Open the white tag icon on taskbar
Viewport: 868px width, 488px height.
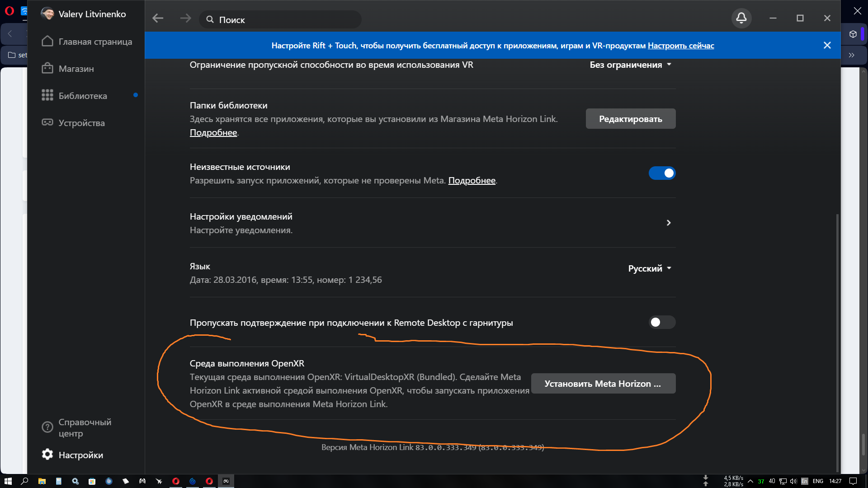(125, 481)
